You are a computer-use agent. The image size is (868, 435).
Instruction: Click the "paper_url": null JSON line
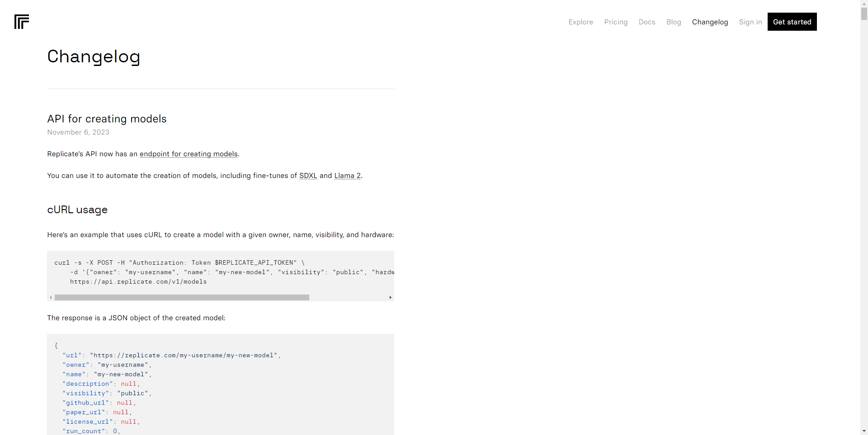(97, 412)
